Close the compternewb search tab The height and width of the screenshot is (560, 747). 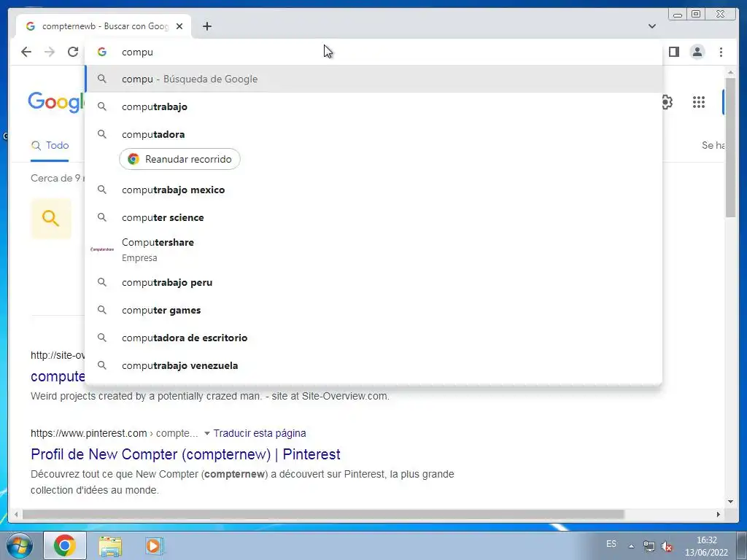tap(179, 26)
